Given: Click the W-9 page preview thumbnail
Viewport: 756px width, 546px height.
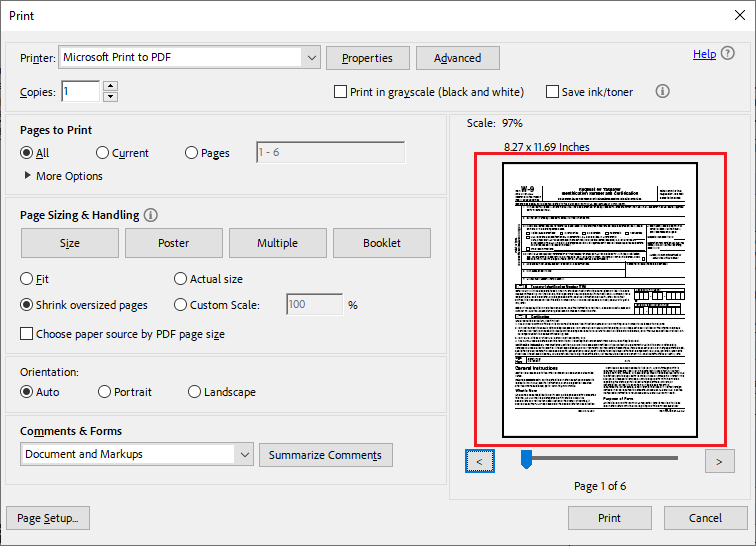Looking at the screenshot, I should click(600, 300).
